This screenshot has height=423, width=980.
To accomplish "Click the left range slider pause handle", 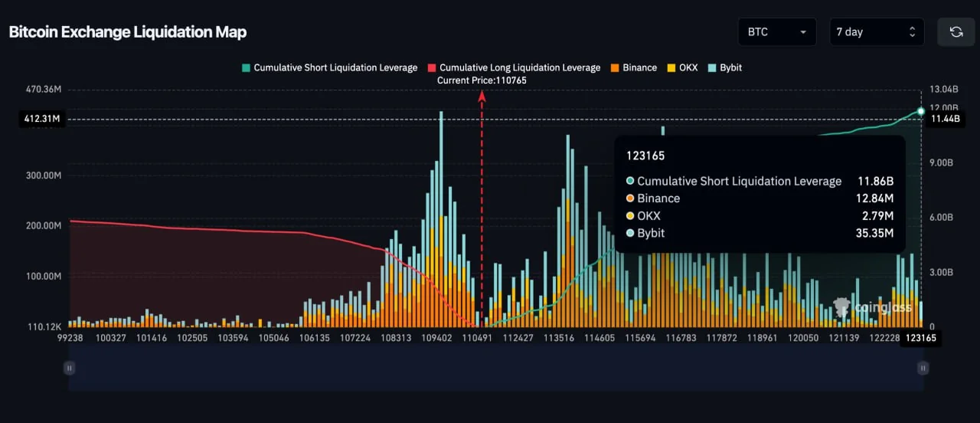I will (x=69, y=368).
